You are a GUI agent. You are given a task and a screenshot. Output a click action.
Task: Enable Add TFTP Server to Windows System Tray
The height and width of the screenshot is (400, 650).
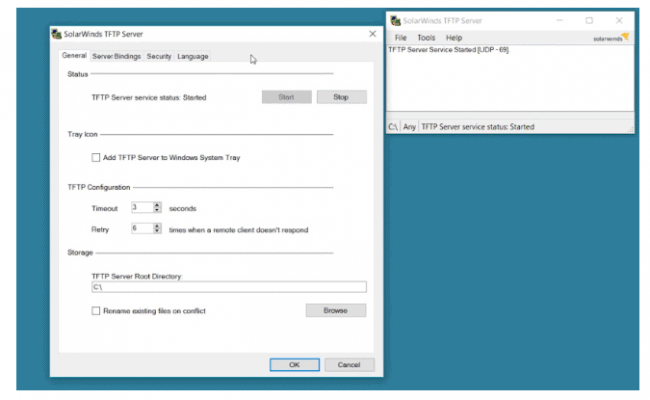pyautogui.click(x=96, y=158)
